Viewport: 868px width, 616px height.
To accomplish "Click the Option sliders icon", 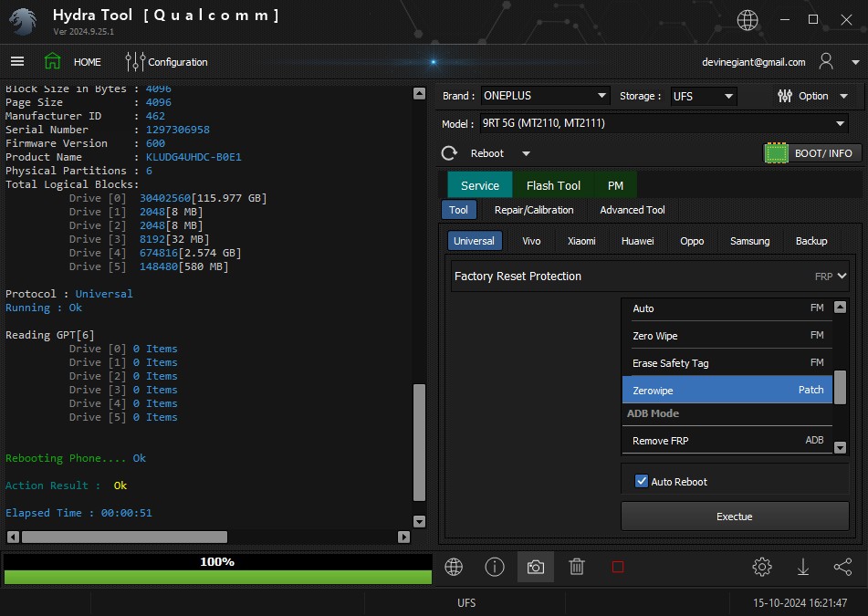I will pos(784,96).
